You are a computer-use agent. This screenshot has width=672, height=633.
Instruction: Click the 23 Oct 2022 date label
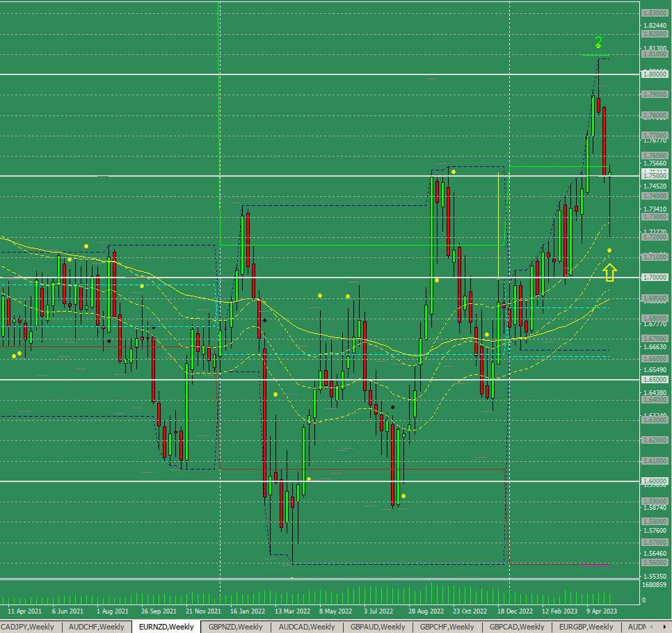pos(470,611)
